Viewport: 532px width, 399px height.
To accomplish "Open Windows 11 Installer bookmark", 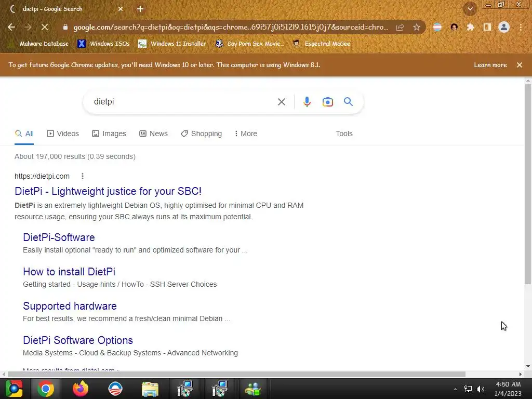I will click(172, 44).
